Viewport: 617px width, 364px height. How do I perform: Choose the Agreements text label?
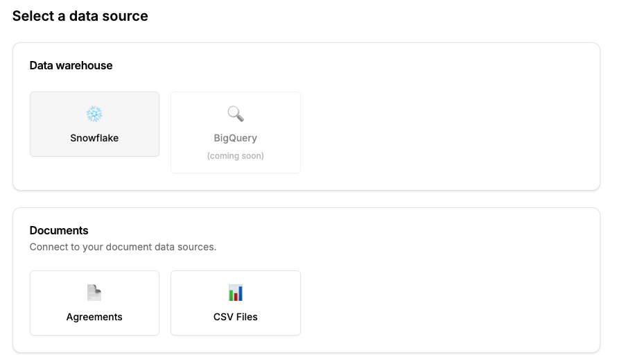pyautogui.click(x=94, y=317)
